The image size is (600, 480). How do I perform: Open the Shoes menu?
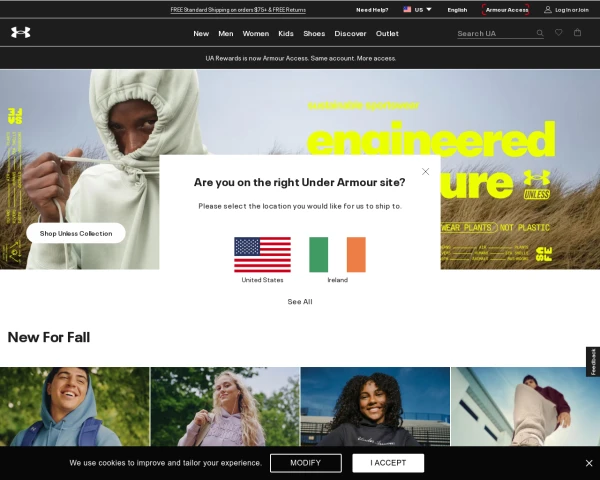tap(314, 34)
